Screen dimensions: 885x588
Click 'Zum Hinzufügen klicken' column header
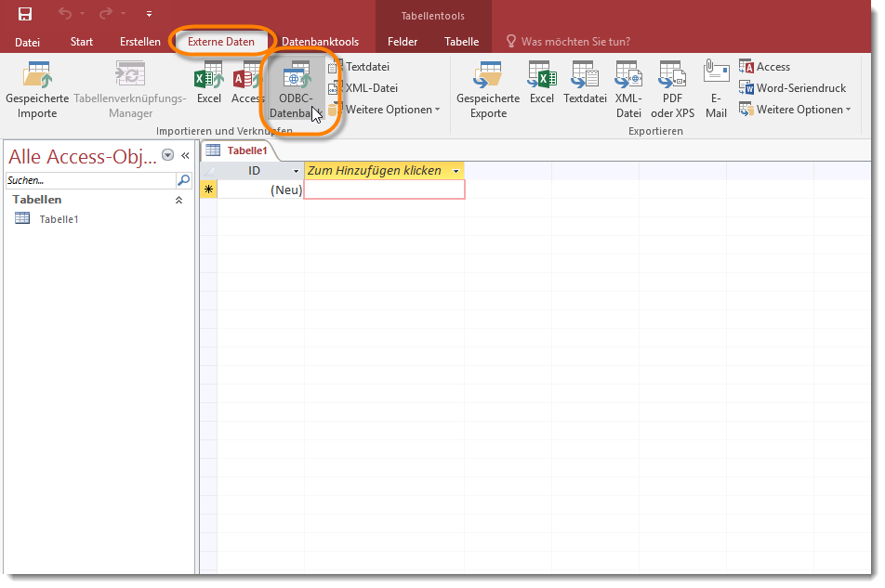tap(374, 171)
